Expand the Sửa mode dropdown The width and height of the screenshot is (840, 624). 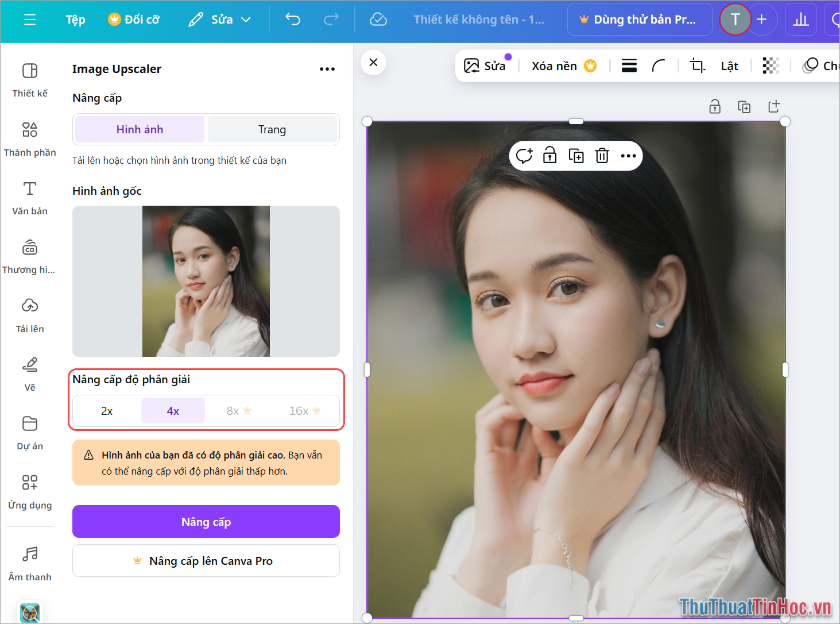[x=220, y=20]
